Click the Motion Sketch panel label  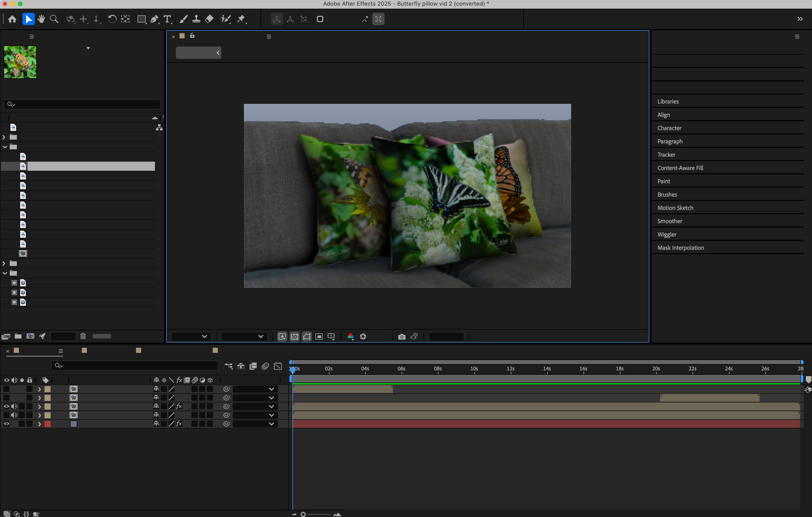coord(675,208)
